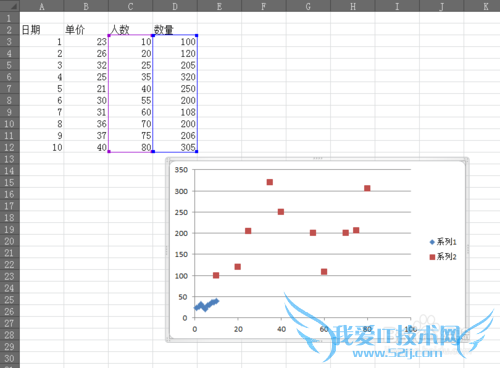
Task: Select 数量 cell with value 206
Action: [x=175, y=136]
